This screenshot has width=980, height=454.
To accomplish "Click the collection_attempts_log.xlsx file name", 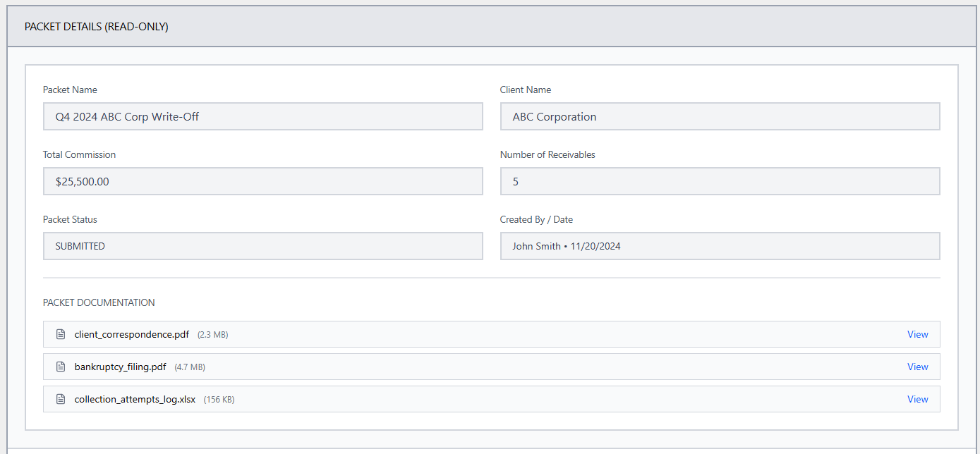I will (x=135, y=399).
